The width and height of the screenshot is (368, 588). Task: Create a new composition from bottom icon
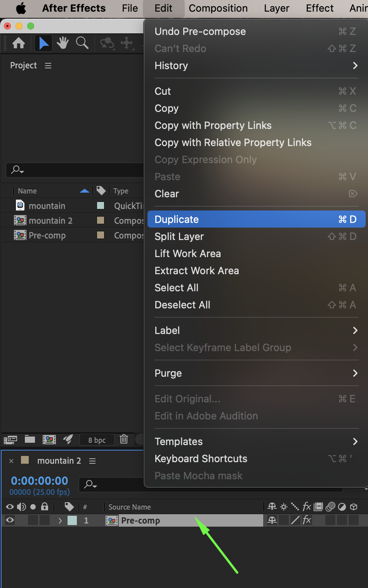point(49,439)
